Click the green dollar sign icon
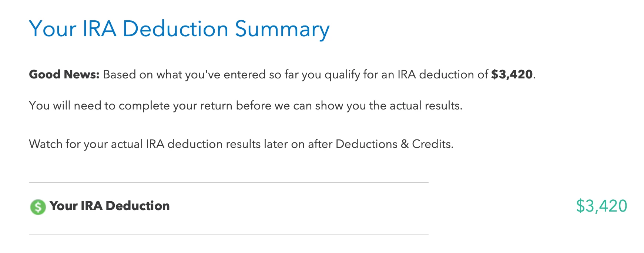 point(38,207)
